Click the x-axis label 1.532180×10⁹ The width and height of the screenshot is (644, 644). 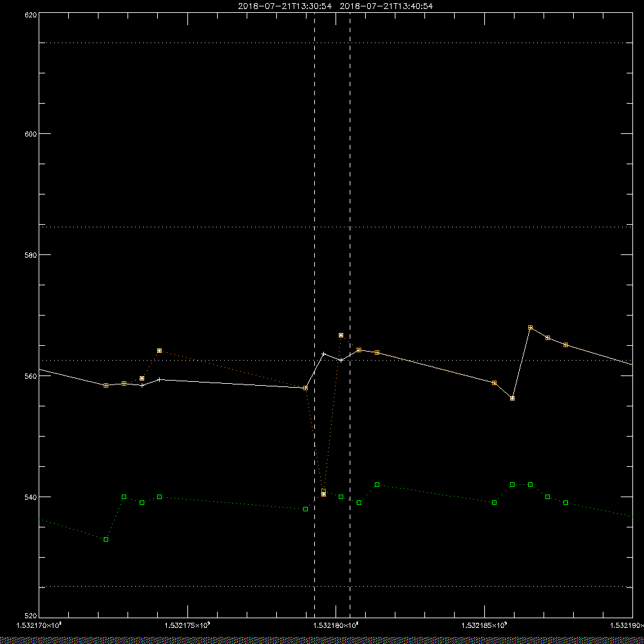click(x=336, y=625)
